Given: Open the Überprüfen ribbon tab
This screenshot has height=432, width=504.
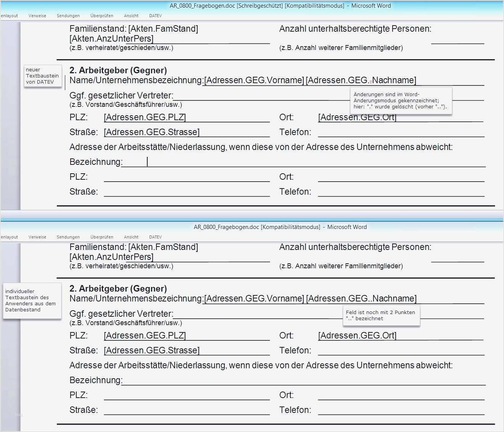Looking at the screenshot, I should click(x=101, y=16).
